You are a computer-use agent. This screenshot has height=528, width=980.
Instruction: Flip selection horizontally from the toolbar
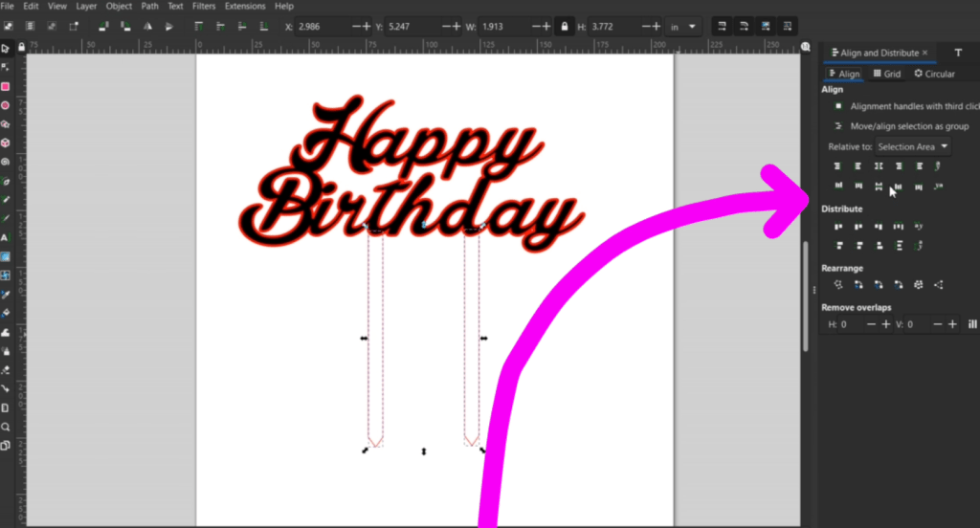pos(145,27)
